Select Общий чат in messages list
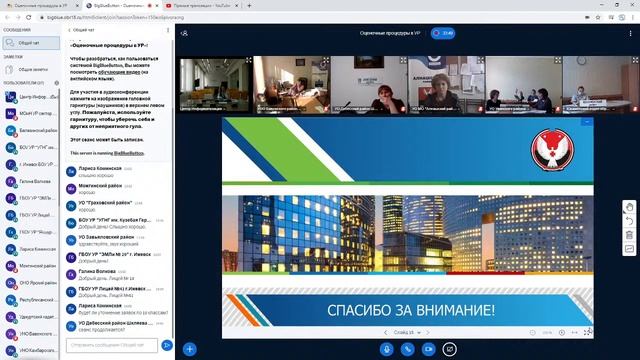The height and width of the screenshot is (360, 640). 31,43
